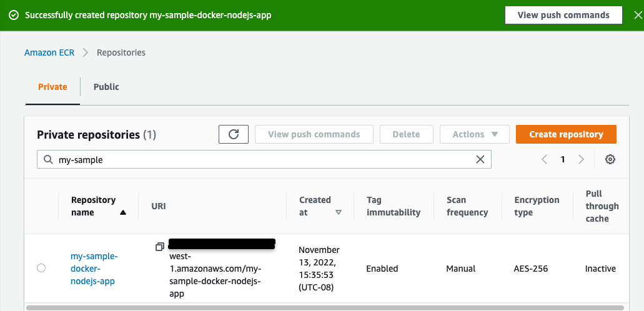
Task: Open the Amazon ECR breadcrumb link
Action: (x=49, y=52)
